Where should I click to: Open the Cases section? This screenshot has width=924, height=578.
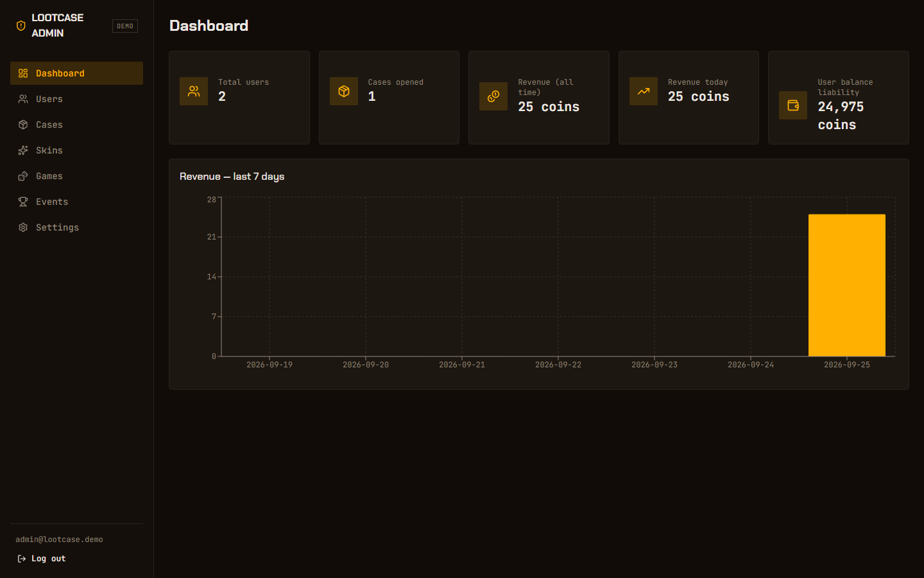[76, 125]
